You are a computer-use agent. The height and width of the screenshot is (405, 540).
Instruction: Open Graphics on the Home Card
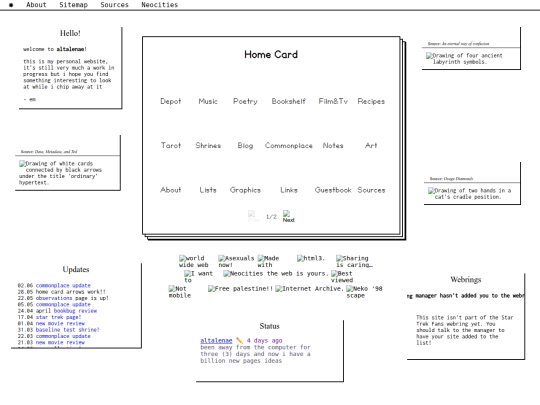coord(245,190)
